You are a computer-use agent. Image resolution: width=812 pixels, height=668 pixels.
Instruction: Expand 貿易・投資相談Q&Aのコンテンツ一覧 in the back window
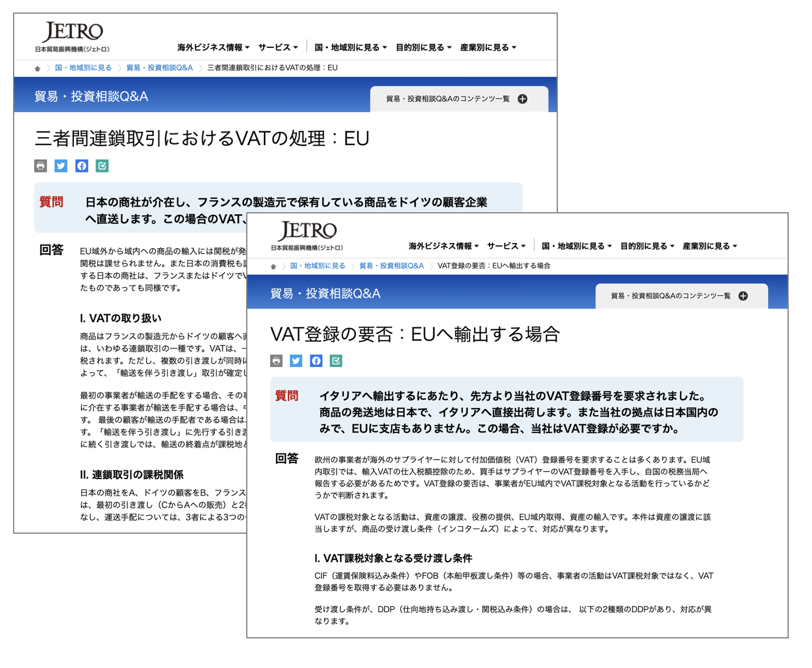click(x=459, y=99)
